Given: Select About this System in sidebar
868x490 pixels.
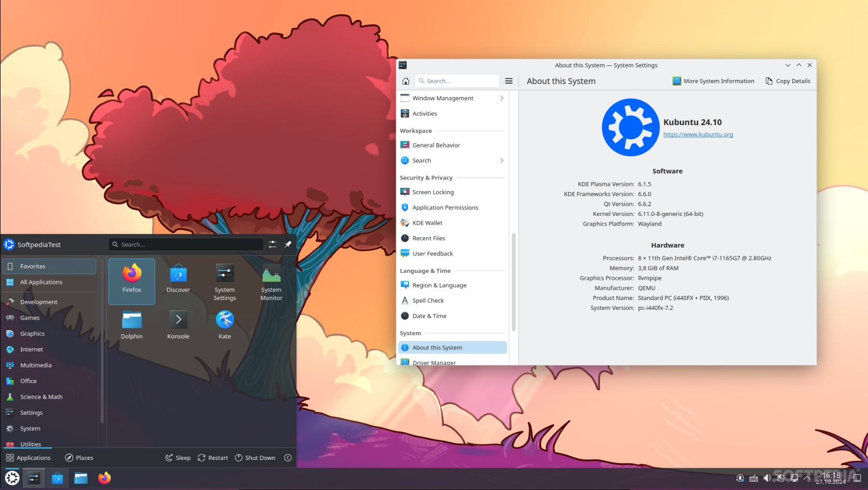Looking at the screenshot, I should coord(453,348).
